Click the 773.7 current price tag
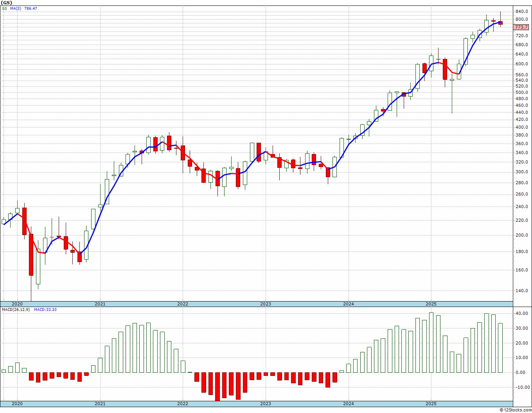 (521, 27)
